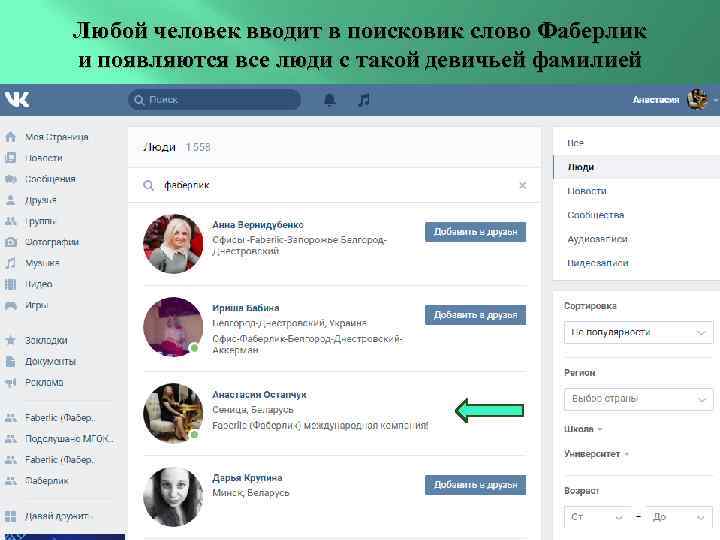Click the Документы sidebar icon
The width and height of the screenshot is (720, 540).
(x=10, y=361)
